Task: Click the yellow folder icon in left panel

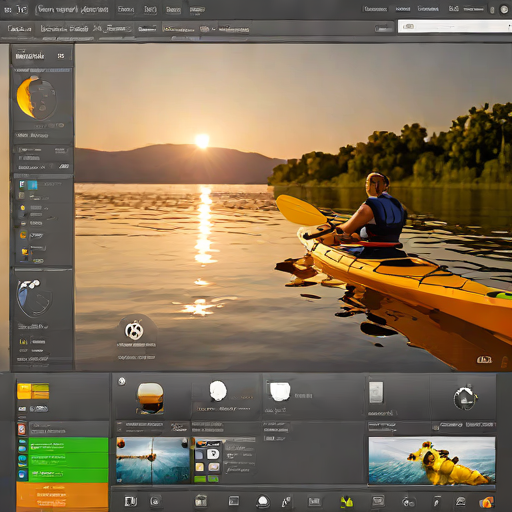Action: pyautogui.click(x=25, y=251)
